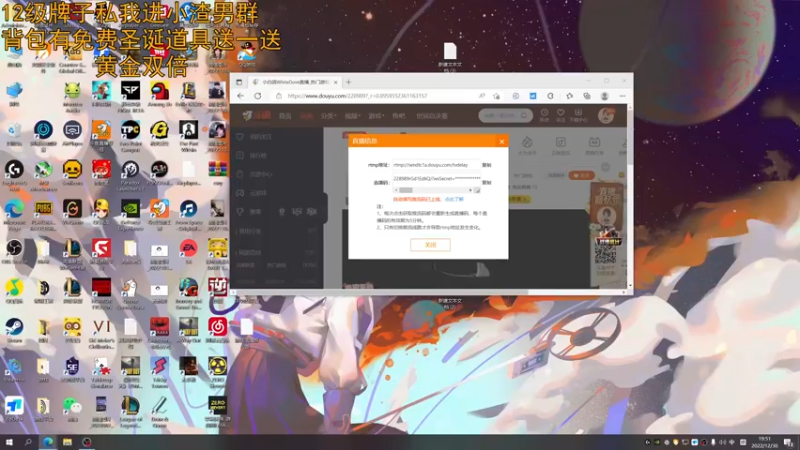Open WeChat desktop shortcut

point(72,409)
